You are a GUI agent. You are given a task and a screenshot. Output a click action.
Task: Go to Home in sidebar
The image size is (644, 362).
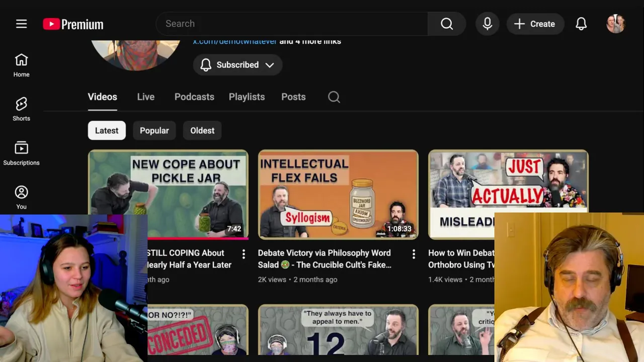pos(21,65)
